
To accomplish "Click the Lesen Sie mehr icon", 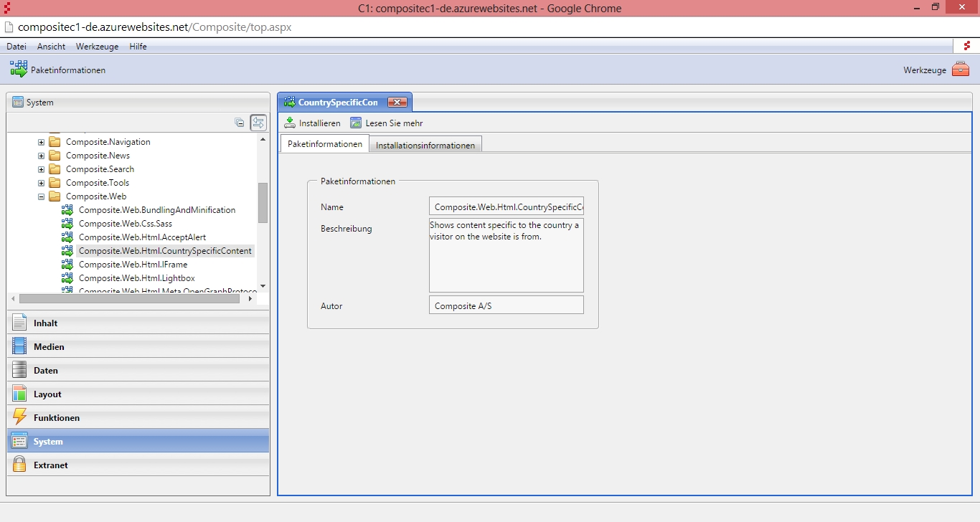I will pos(356,123).
